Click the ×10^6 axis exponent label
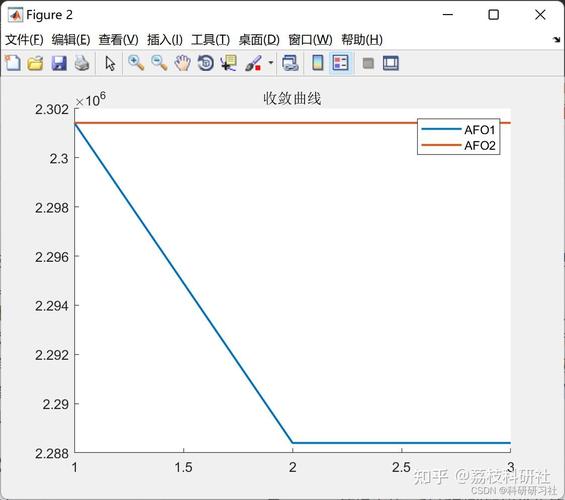565x500 pixels. [90, 99]
